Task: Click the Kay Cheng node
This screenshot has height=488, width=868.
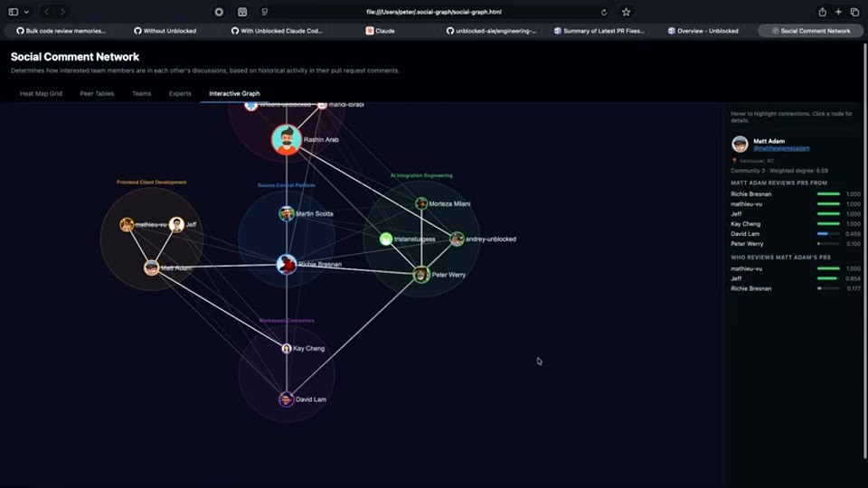Action: point(287,348)
